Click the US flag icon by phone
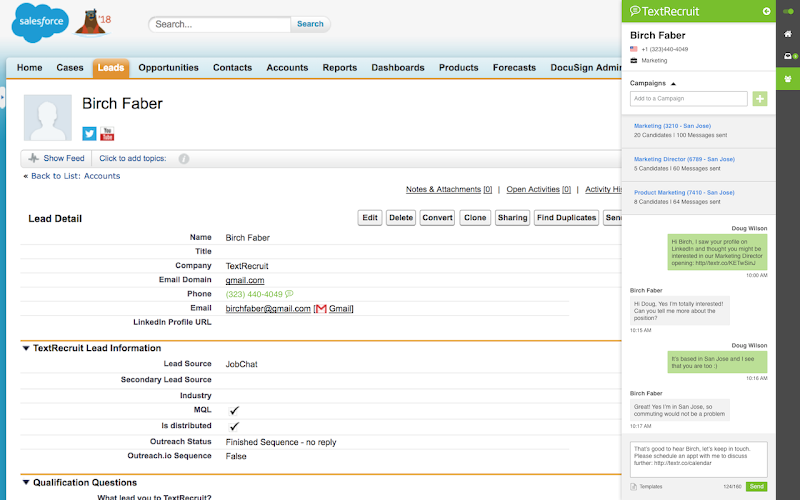Image resolution: width=800 pixels, height=500 pixels. 634,49
